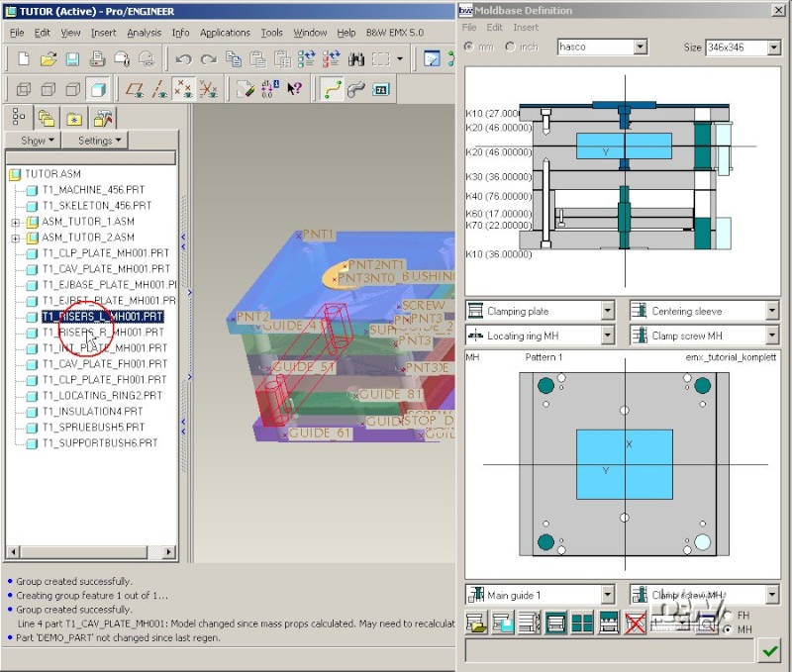Open the Main guide 1 dropdown
The height and width of the screenshot is (672, 792).
click(x=608, y=594)
